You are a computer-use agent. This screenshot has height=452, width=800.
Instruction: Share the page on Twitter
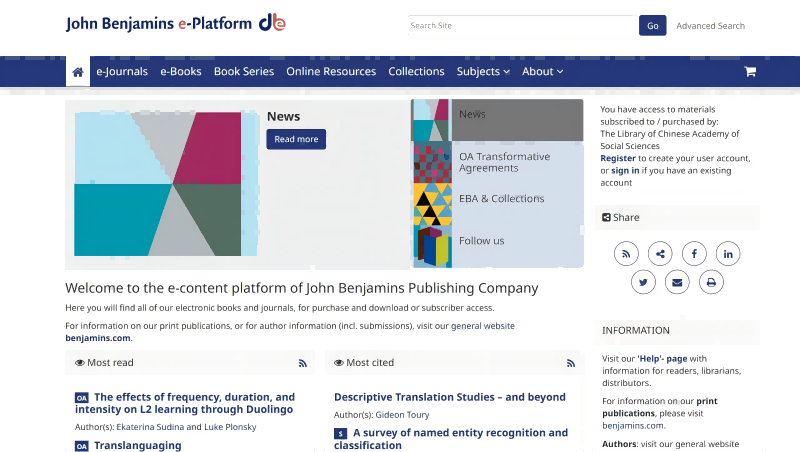pos(643,283)
